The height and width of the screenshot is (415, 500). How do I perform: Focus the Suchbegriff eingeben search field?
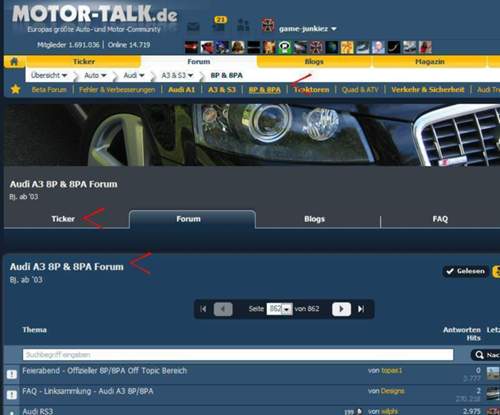click(x=238, y=355)
